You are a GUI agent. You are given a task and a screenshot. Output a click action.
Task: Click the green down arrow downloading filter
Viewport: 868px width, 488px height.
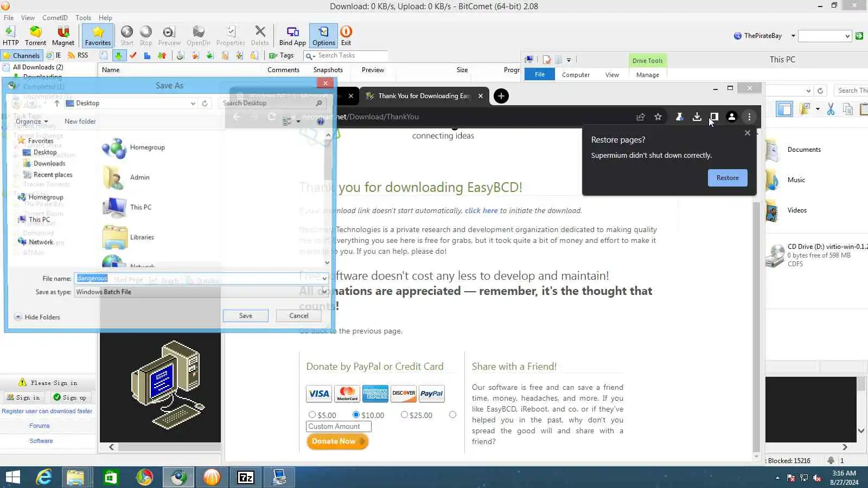[x=119, y=55]
